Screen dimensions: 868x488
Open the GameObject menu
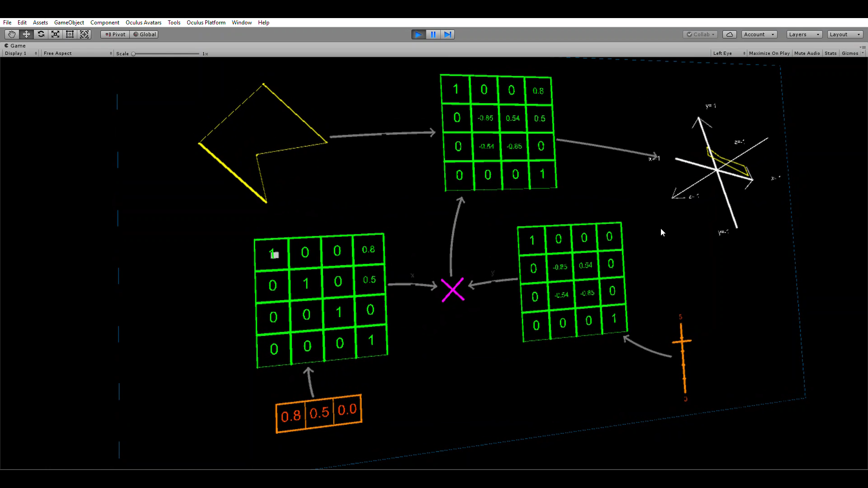pyautogui.click(x=69, y=23)
